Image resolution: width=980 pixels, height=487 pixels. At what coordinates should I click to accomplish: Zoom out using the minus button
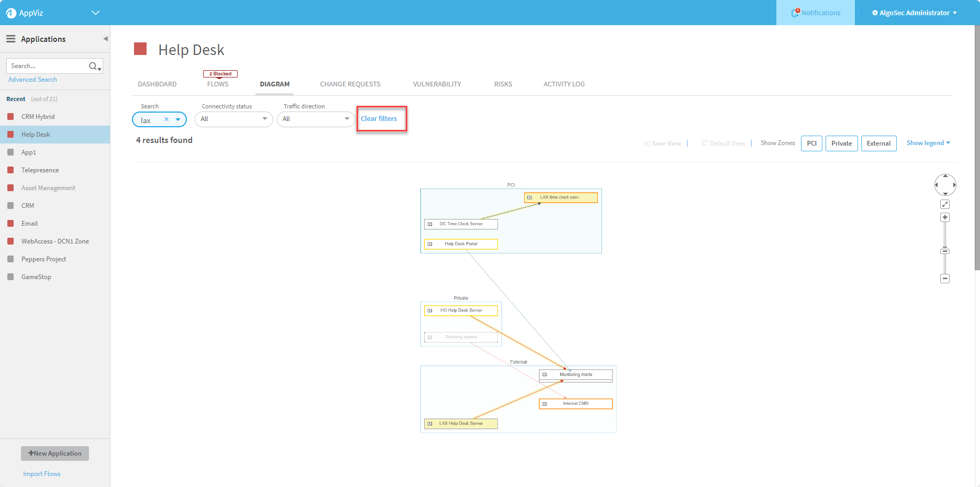945,279
